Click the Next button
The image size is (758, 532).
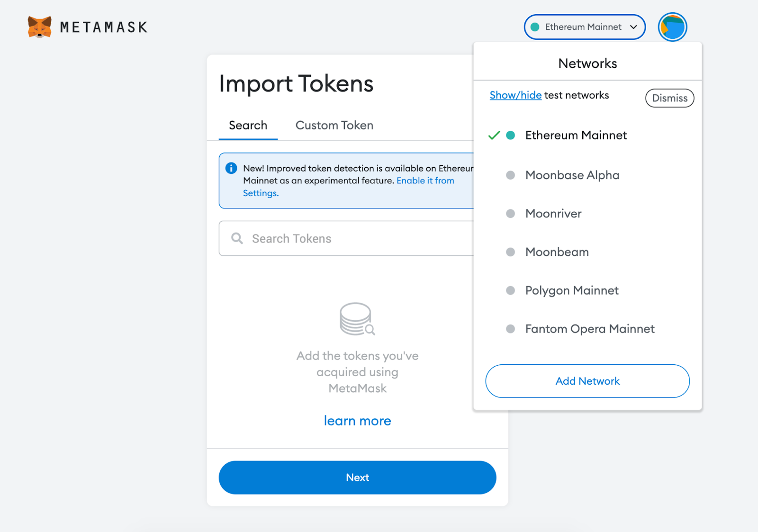[357, 478]
